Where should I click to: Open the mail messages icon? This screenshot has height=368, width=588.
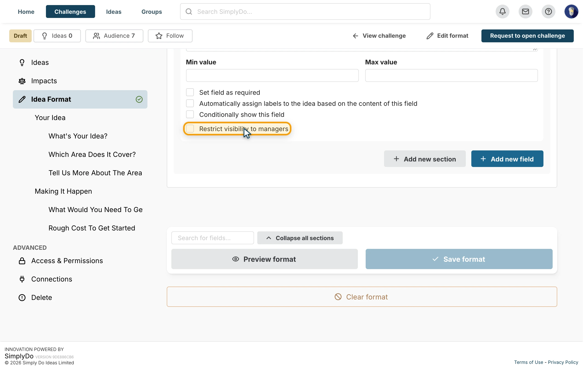click(525, 11)
